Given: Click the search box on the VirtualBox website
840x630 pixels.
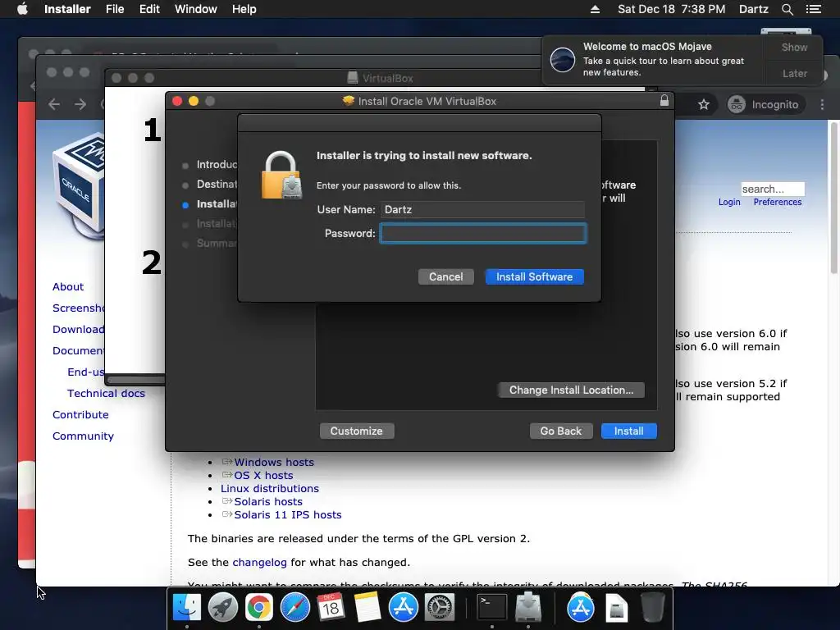Looking at the screenshot, I should 773,189.
